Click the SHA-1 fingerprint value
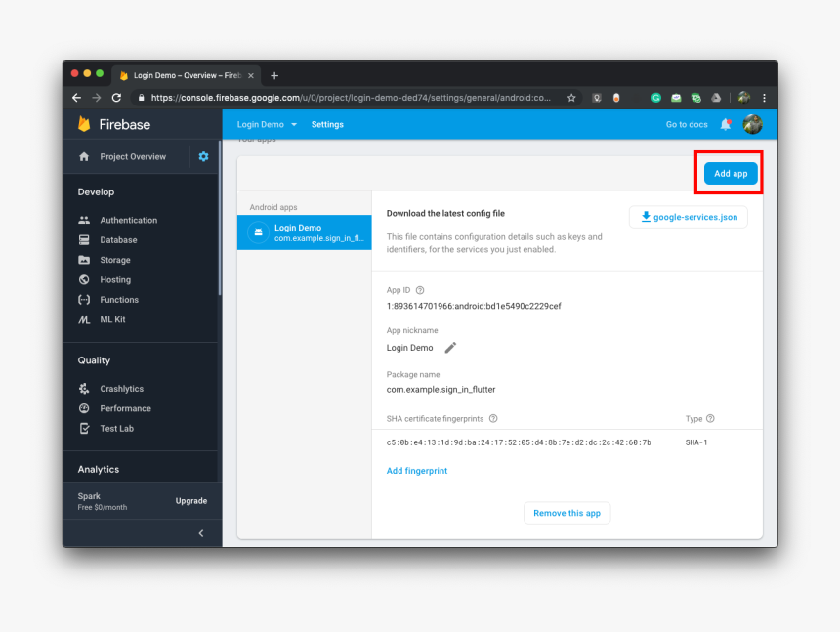Viewport: 840px width, 632px height. click(519, 442)
